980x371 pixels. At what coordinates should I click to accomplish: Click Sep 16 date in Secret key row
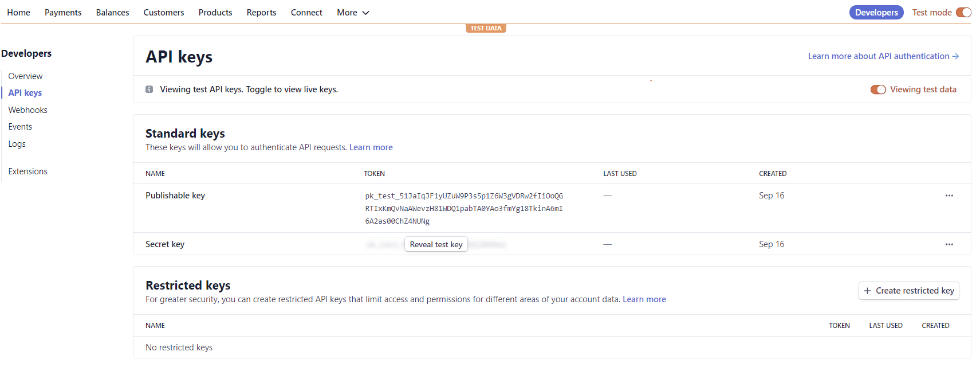click(772, 244)
